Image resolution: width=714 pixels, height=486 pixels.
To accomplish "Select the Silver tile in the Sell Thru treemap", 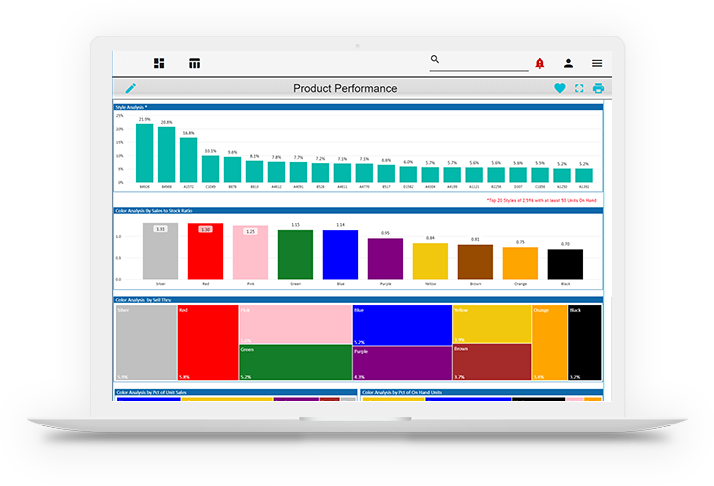I will 146,343.
